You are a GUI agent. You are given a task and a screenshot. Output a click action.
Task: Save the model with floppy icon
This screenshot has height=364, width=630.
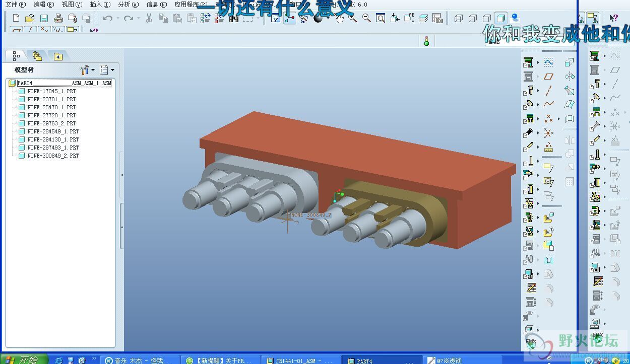pyautogui.click(x=44, y=19)
